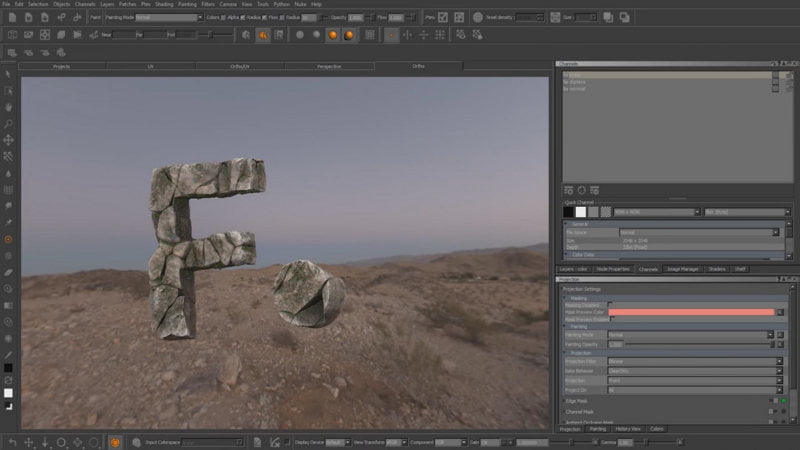Viewport: 800px width, 450px height.
Task: Toggle the Masking Disabled checkbox
Action: (x=611, y=304)
